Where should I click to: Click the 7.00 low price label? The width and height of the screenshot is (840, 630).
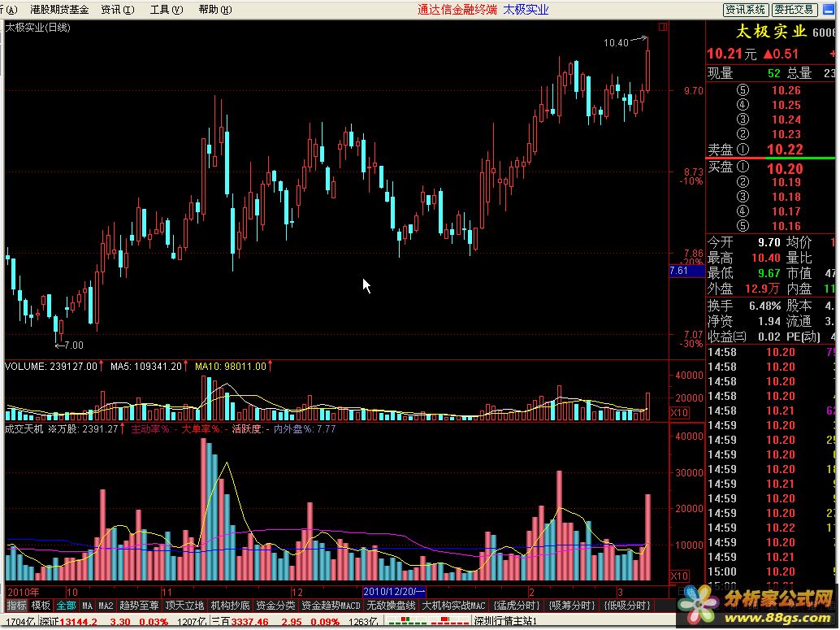pos(74,345)
